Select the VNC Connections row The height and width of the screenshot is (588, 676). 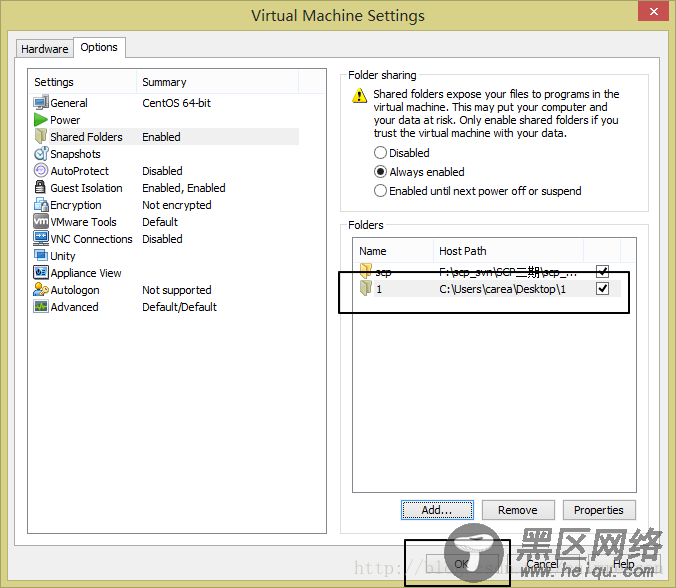[166, 239]
